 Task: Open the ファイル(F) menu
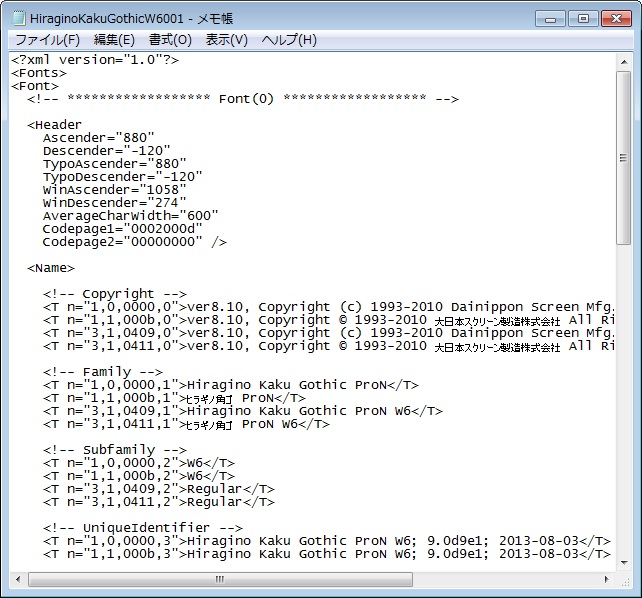47,40
